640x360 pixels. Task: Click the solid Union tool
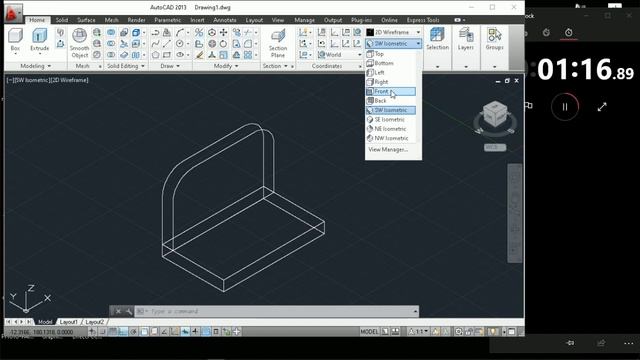pos(111,32)
